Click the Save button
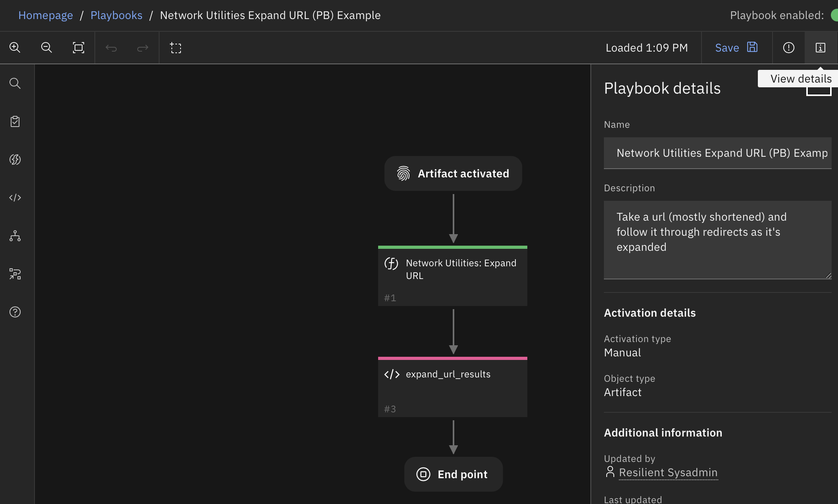Image resolution: width=838 pixels, height=504 pixels. point(736,47)
